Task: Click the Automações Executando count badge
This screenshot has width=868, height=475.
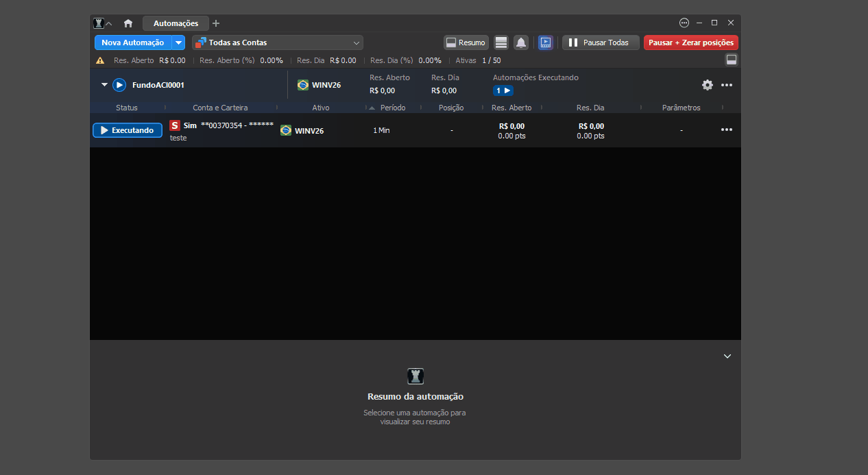Action: (x=503, y=90)
